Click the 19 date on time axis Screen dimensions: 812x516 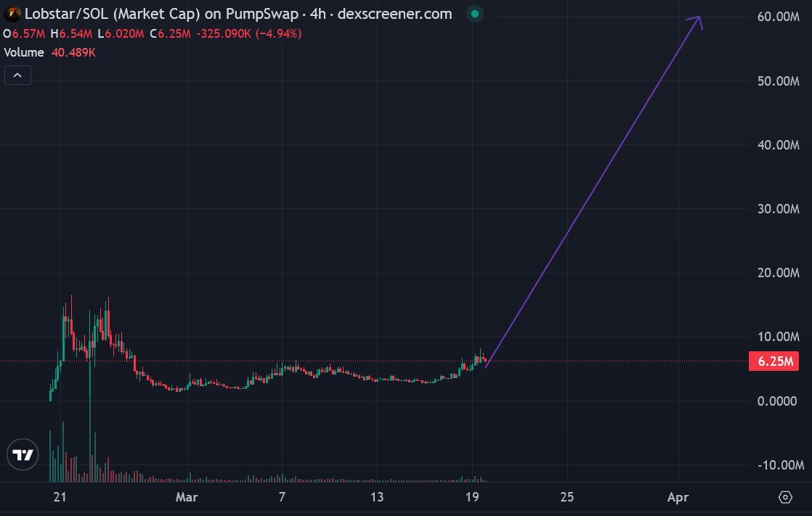point(472,497)
